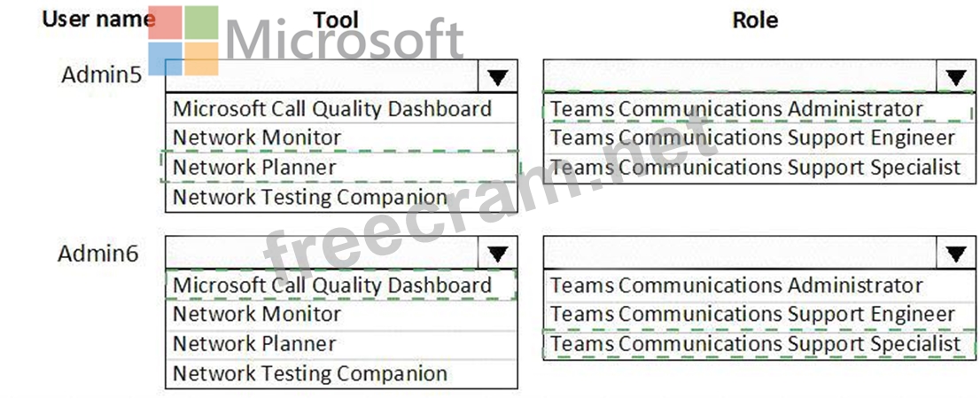Choose Teams Communications Administrator for Admin6
980x399 pixels.
coord(736,286)
